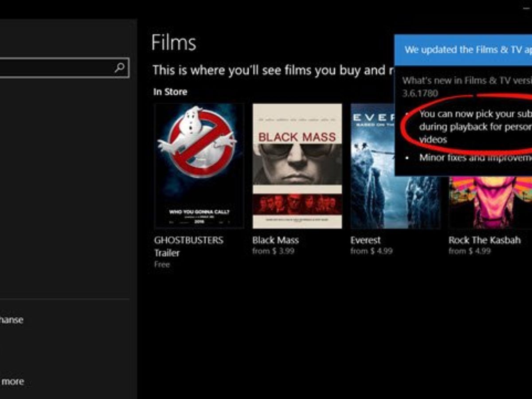Viewport: 532px width, 399px height.
Task: Open the Everest film poster
Action: (x=395, y=166)
